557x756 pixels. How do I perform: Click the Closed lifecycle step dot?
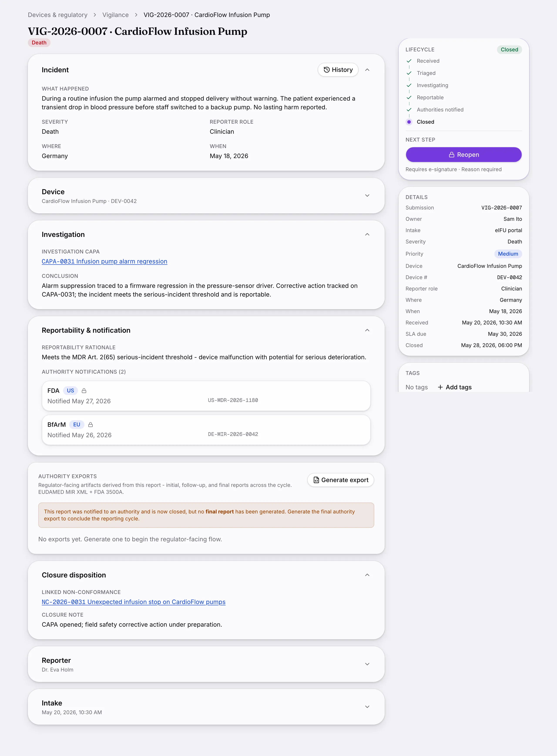(409, 122)
